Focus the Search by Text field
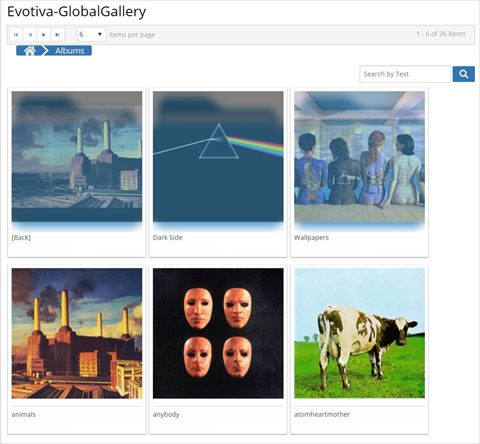 click(x=405, y=74)
